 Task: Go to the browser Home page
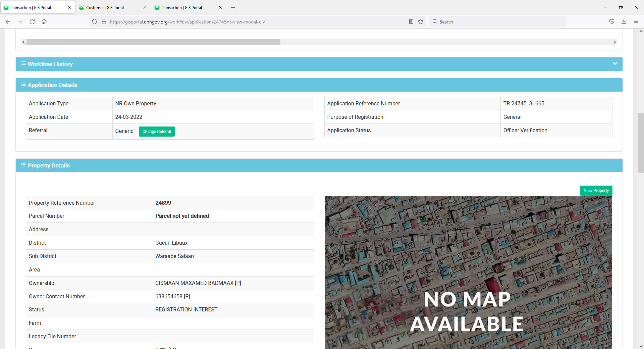click(x=44, y=22)
